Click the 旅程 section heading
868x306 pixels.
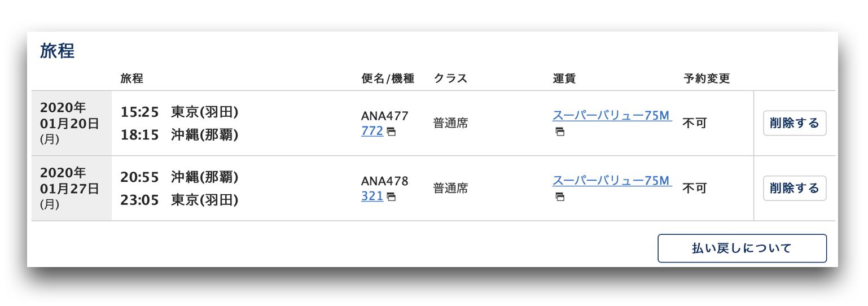coord(57,51)
